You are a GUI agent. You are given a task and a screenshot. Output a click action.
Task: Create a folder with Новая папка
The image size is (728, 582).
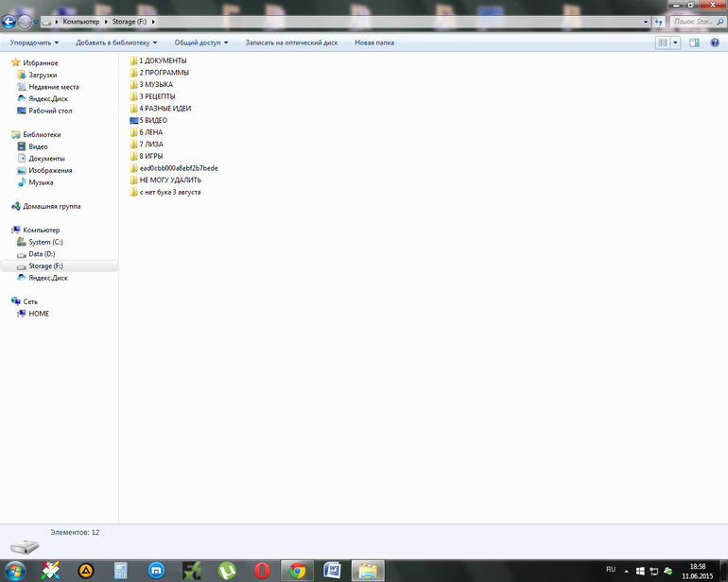pyautogui.click(x=374, y=43)
